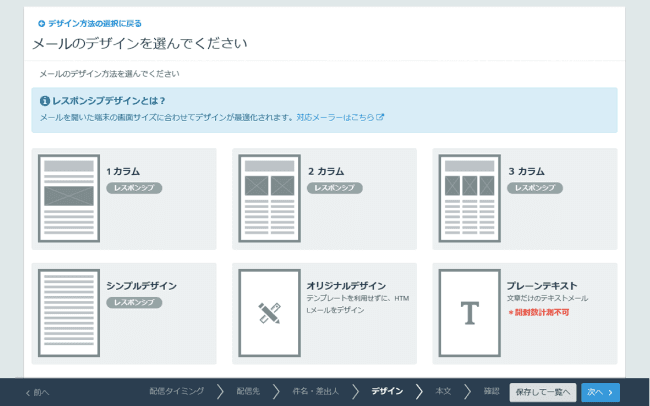Pick the オリジナルデザイン pencil-ruler icon

(268, 313)
